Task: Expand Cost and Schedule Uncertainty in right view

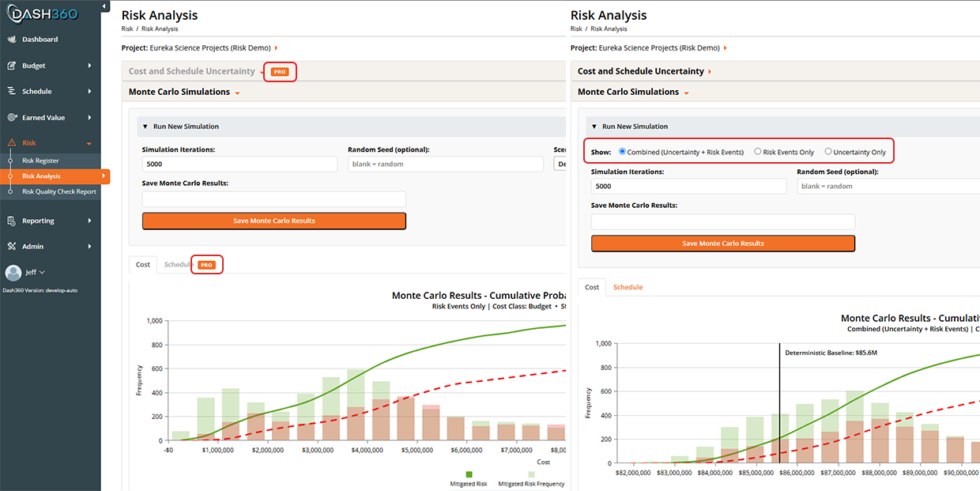Action: (x=710, y=71)
